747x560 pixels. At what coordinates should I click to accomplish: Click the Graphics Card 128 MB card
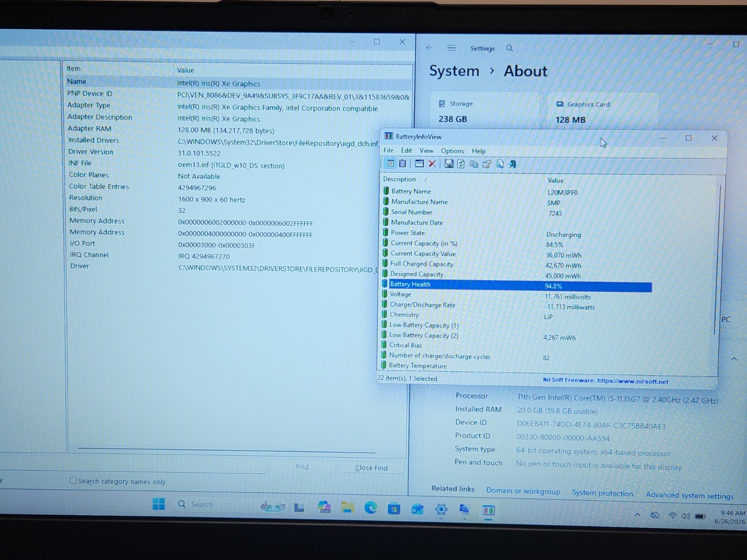click(x=602, y=112)
